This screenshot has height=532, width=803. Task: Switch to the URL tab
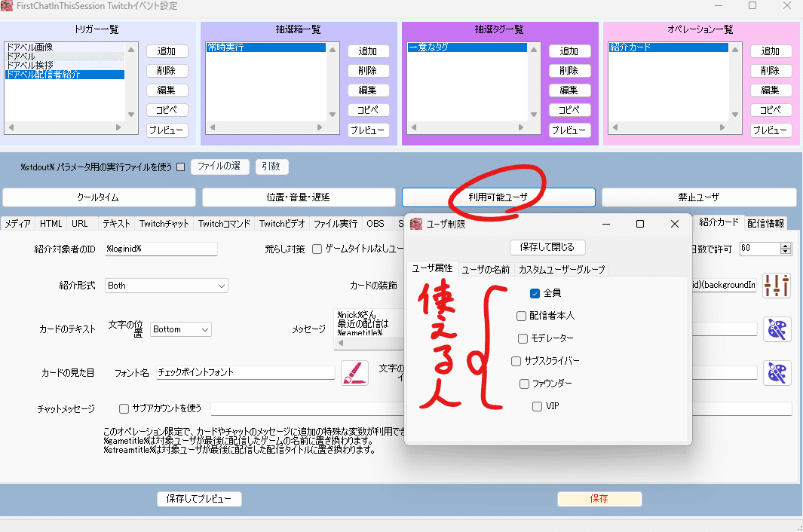click(x=80, y=224)
